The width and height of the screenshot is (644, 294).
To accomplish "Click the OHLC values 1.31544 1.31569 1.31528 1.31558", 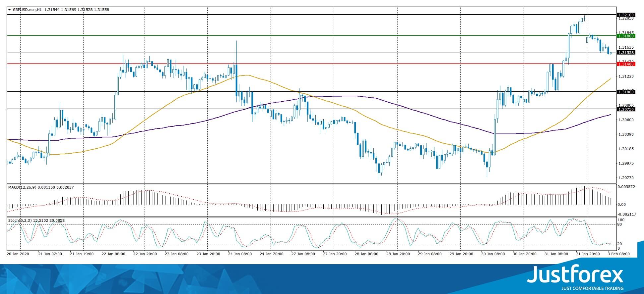I will coord(77,10).
